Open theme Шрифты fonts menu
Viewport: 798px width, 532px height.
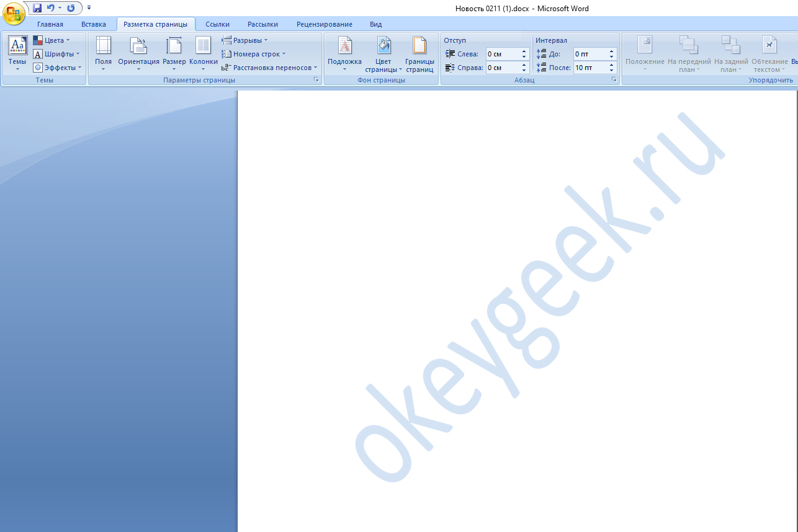click(56, 54)
